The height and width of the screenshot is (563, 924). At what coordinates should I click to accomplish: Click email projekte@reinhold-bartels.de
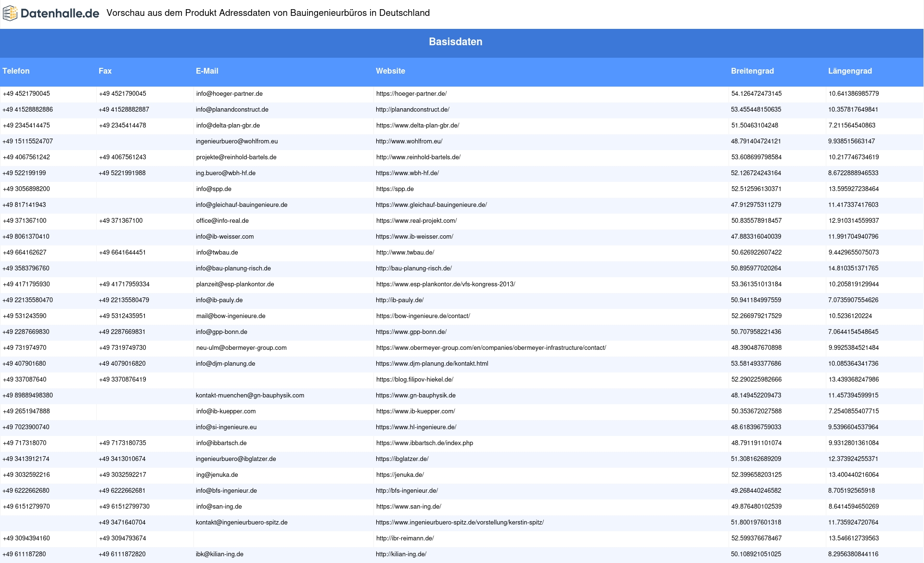[x=236, y=157]
